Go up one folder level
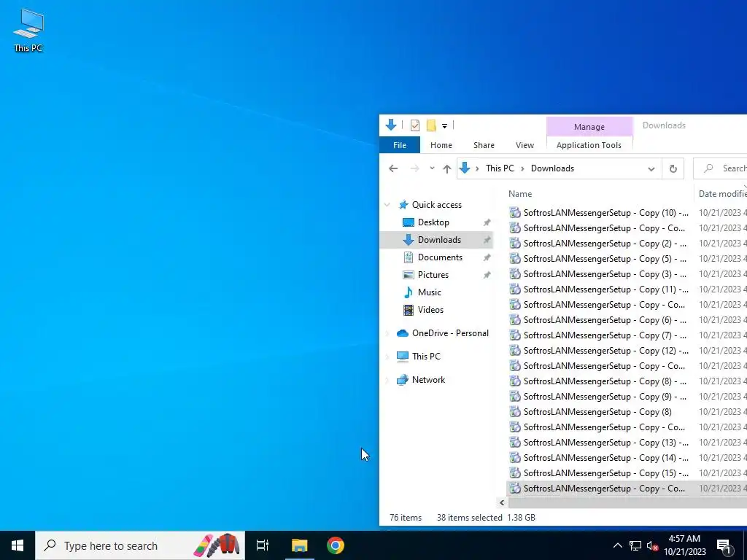Image resolution: width=747 pixels, height=560 pixels. click(x=447, y=168)
